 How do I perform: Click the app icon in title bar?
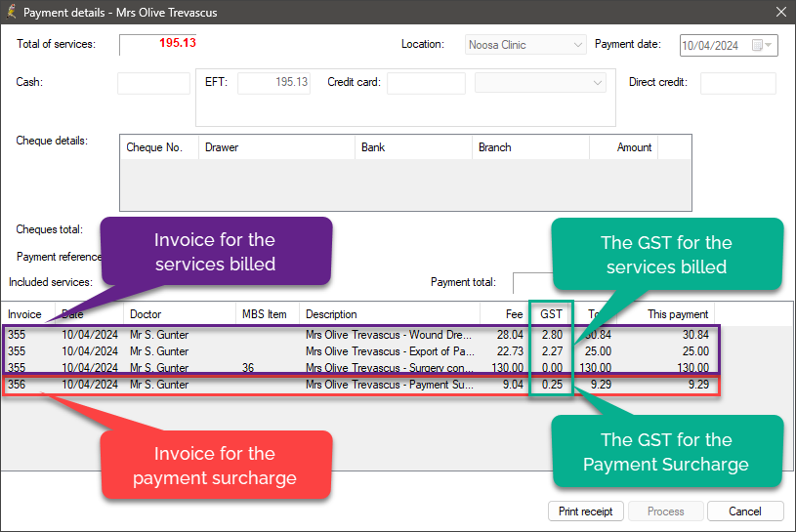click(x=12, y=13)
